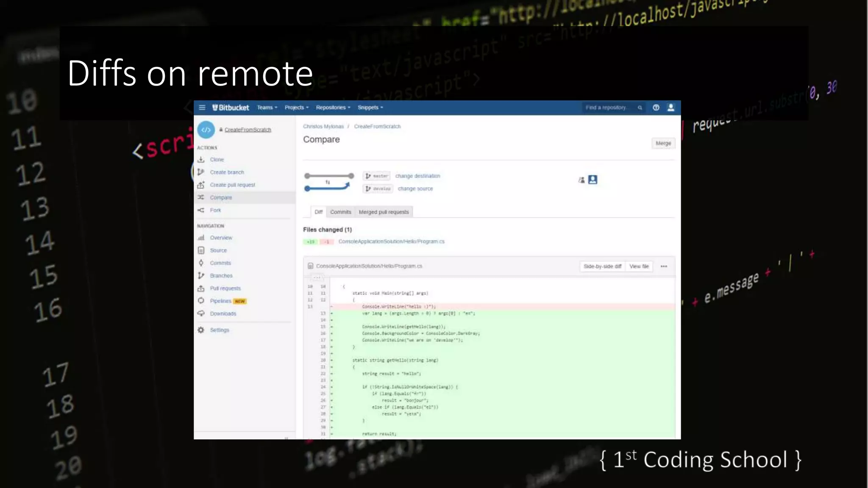This screenshot has height=488, width=868.
Task: Switch to Merged pull requests tab
Action: 384,212
